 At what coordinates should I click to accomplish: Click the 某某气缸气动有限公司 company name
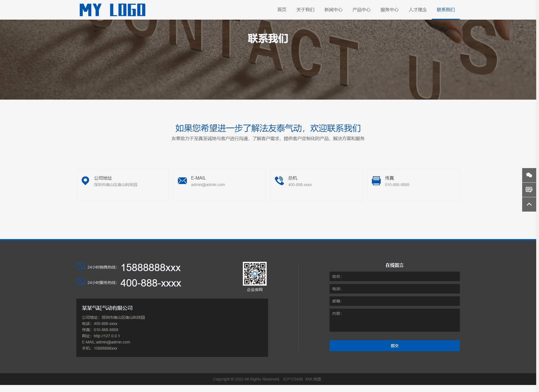(x=107, y=308)
